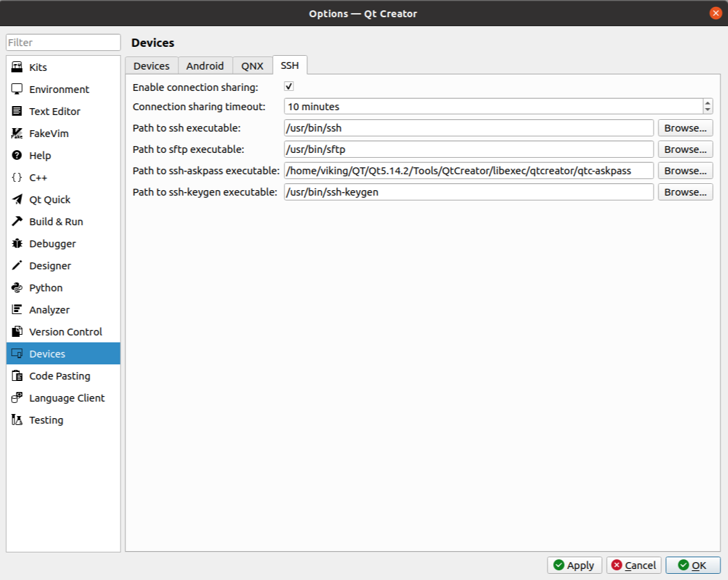This screenshot has width=728, height=580.
Task: Increase connection sharing timeout with up arrow
Action: click(x=707, y=103)
